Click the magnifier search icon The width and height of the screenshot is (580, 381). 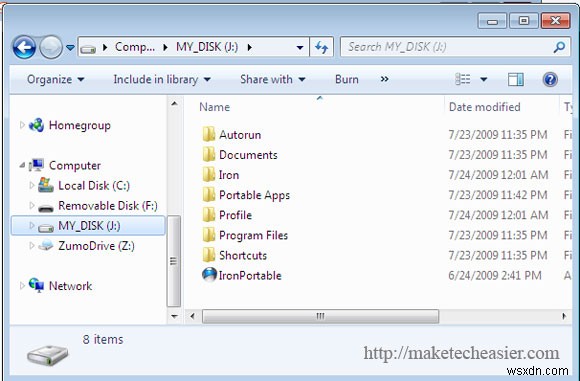(x=559, y=47)
